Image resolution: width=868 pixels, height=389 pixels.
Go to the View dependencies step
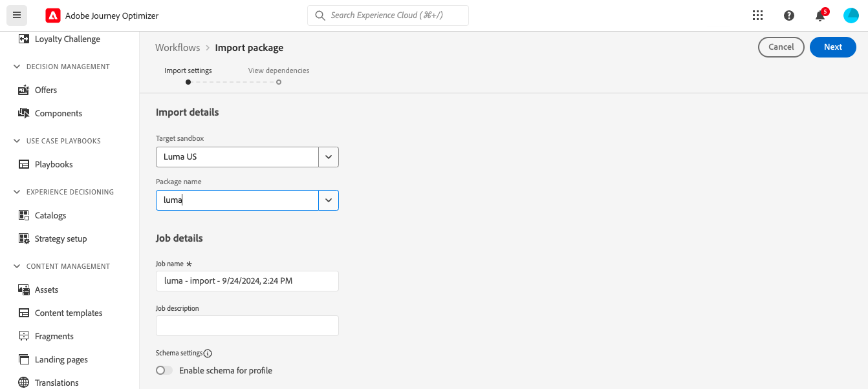pos(279,82)
